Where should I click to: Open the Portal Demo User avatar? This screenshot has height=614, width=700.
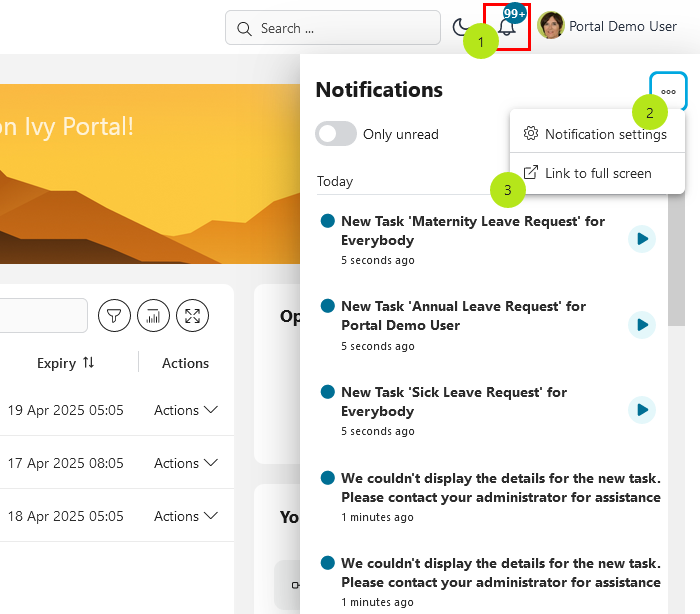[550, 25]
